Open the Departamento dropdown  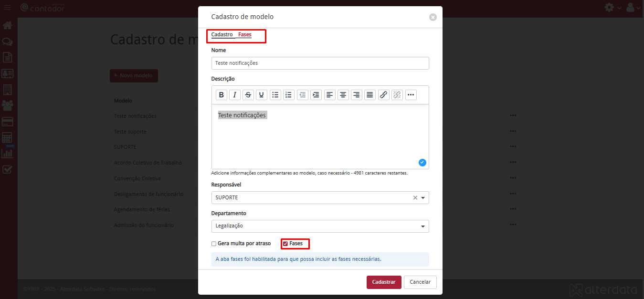coord(320,226)
